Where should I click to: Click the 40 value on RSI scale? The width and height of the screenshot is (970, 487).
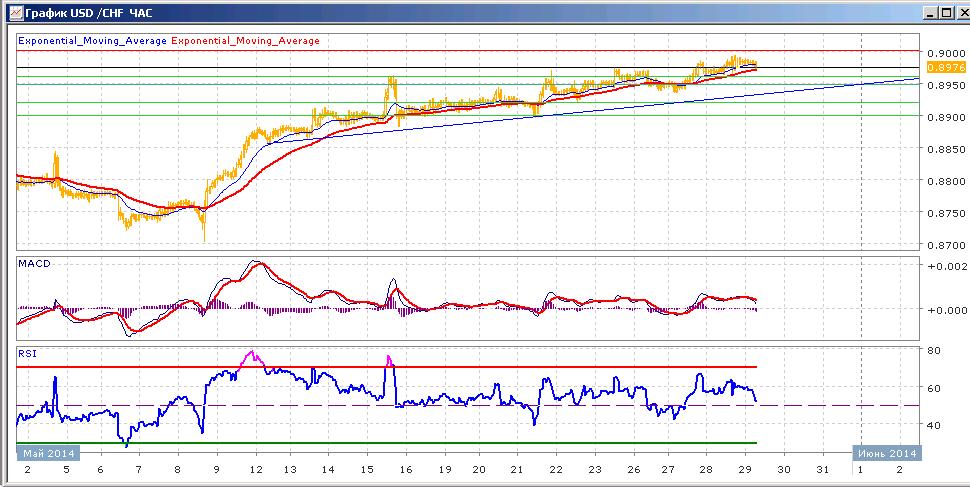(935, 425)
